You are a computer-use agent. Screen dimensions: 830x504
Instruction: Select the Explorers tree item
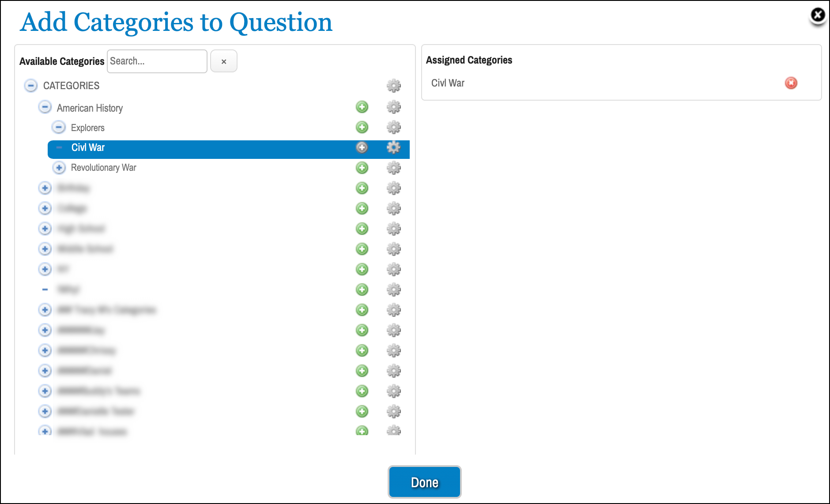(87, 128)
